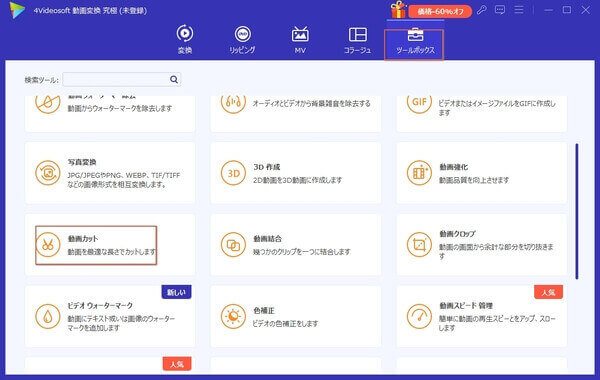Open the hamburger menu icon
This screenshot has width=600, height=380.
[519, 10]
